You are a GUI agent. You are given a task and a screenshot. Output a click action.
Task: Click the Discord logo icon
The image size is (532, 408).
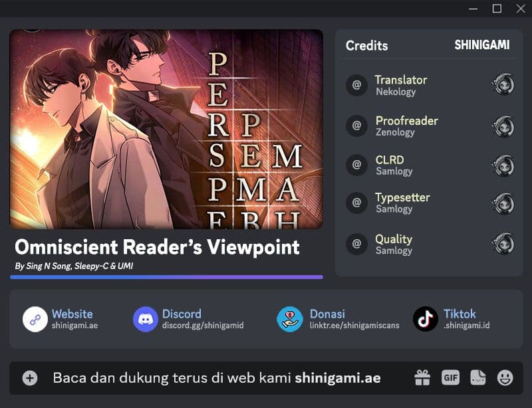click(145, 319)
